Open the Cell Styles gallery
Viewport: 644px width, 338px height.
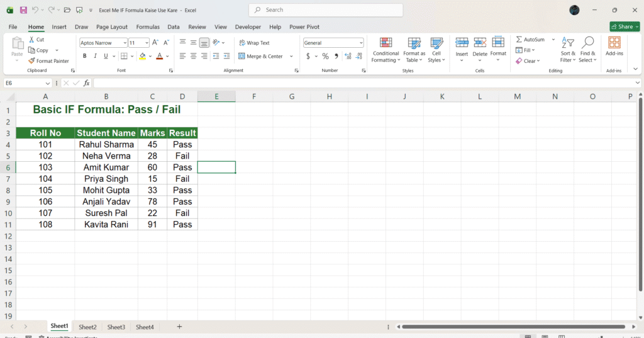click(x=436, y=50)
